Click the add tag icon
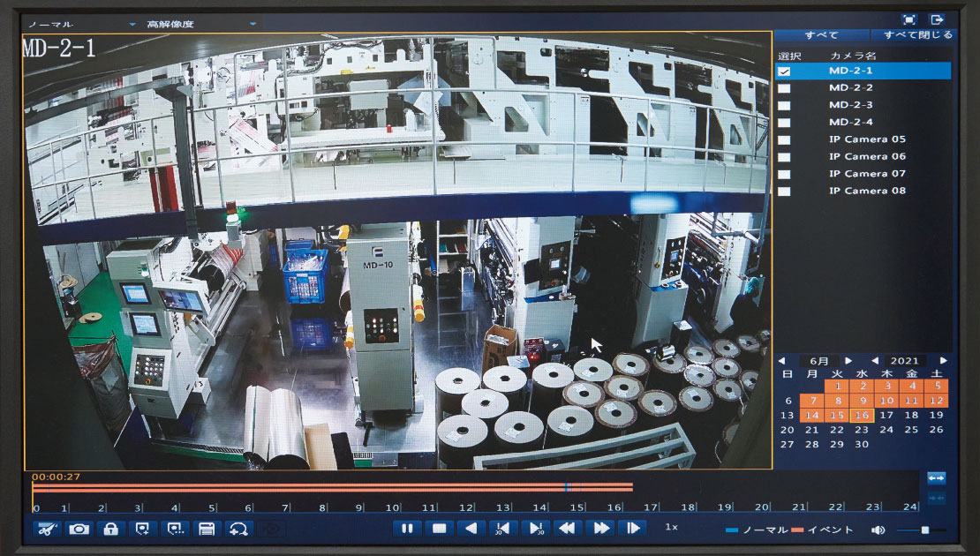 142,529
